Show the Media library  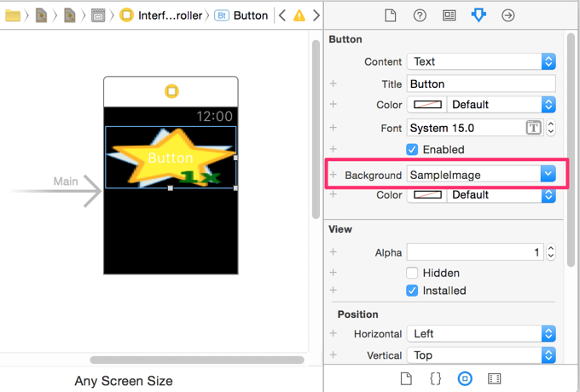(494, 378)
